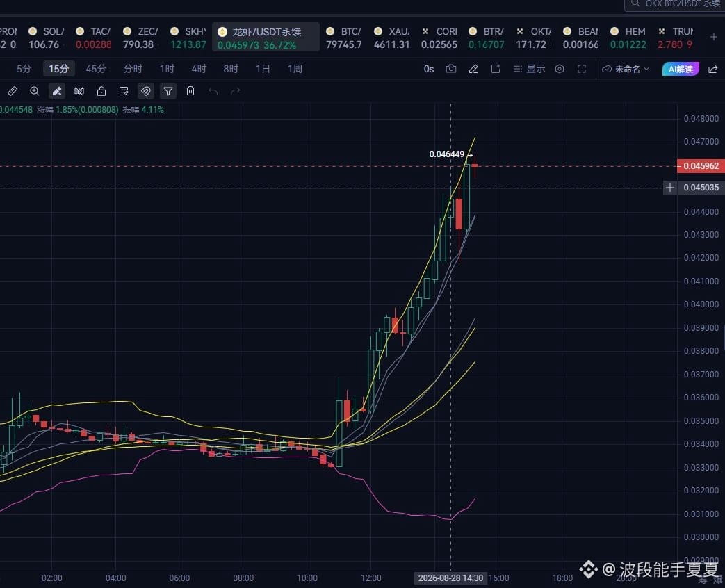Click the 0s countdown indicator

coord(429,69)
